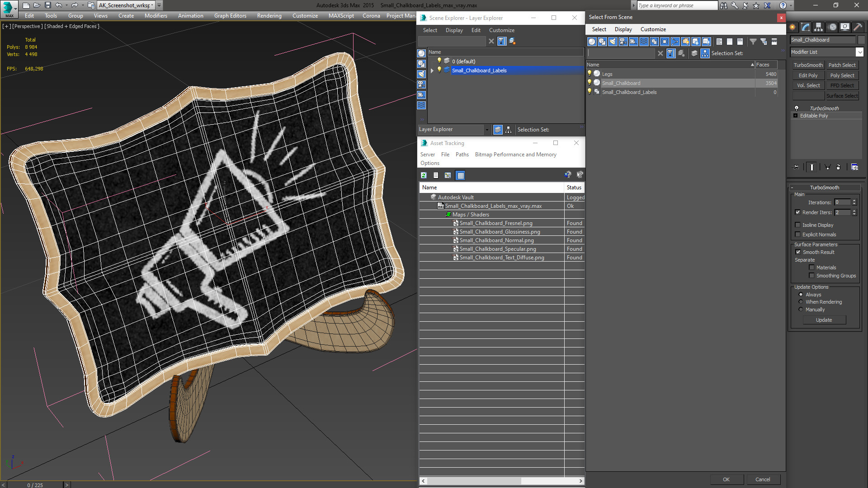Open the Modifier List dropdown
Screen dimensions: 868x488
860,52
